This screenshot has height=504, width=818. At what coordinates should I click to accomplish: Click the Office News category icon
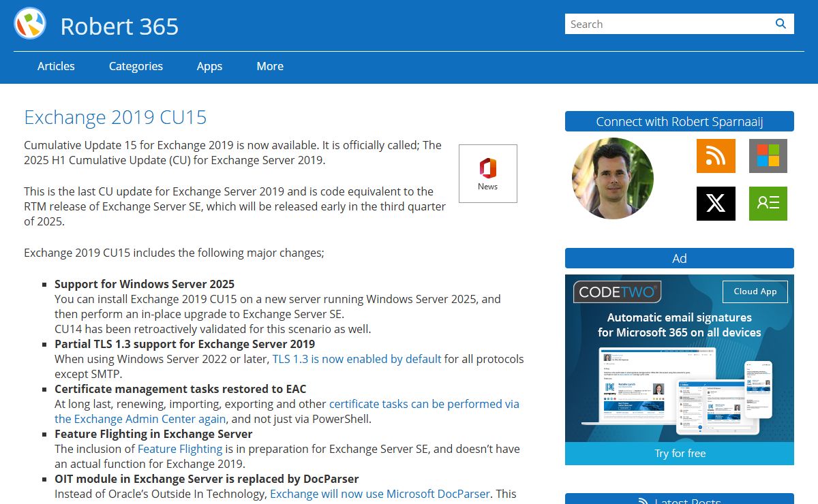[488, 174]
